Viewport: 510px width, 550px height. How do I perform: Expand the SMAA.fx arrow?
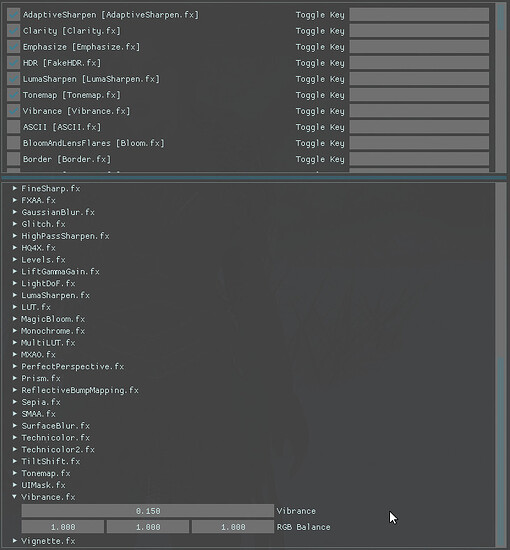[x=15, y=414]
